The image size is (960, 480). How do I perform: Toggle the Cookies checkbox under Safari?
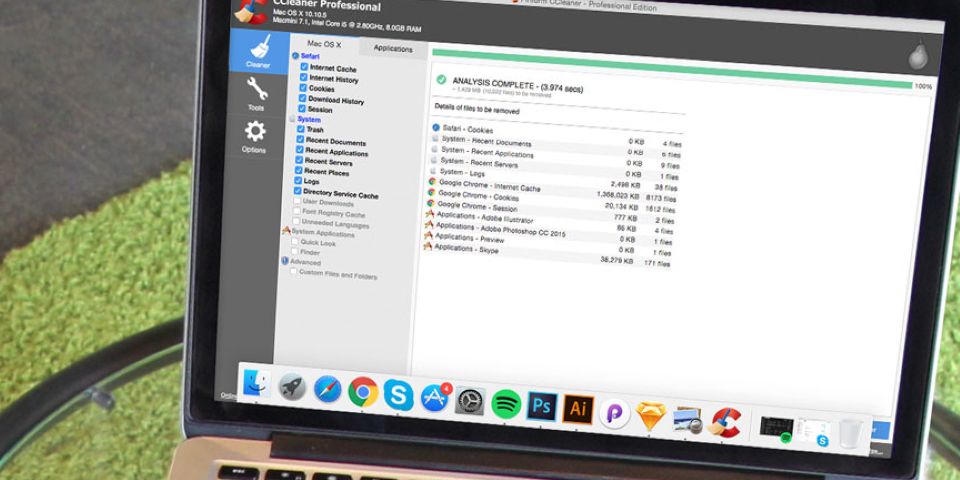(303, 88)
